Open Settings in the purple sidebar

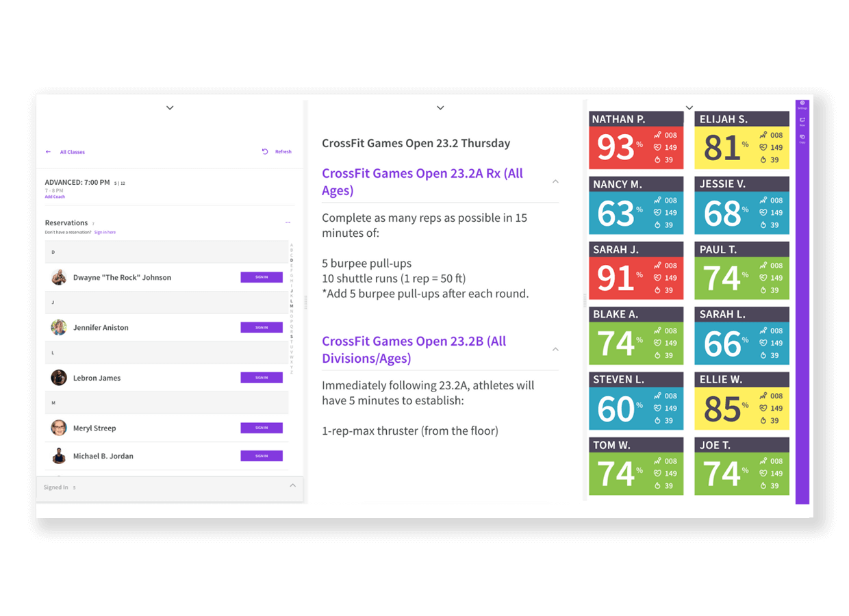click(x=802, y=105)
